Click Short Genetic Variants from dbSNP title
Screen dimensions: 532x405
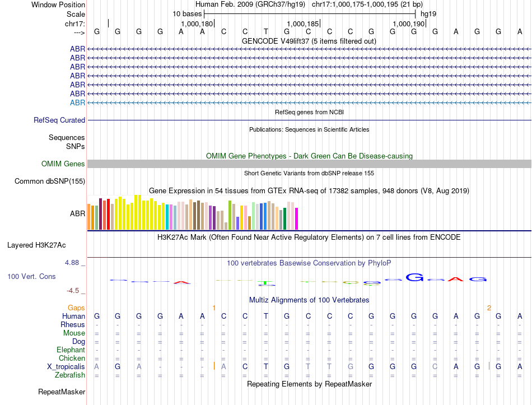click(x=309, y=173)
